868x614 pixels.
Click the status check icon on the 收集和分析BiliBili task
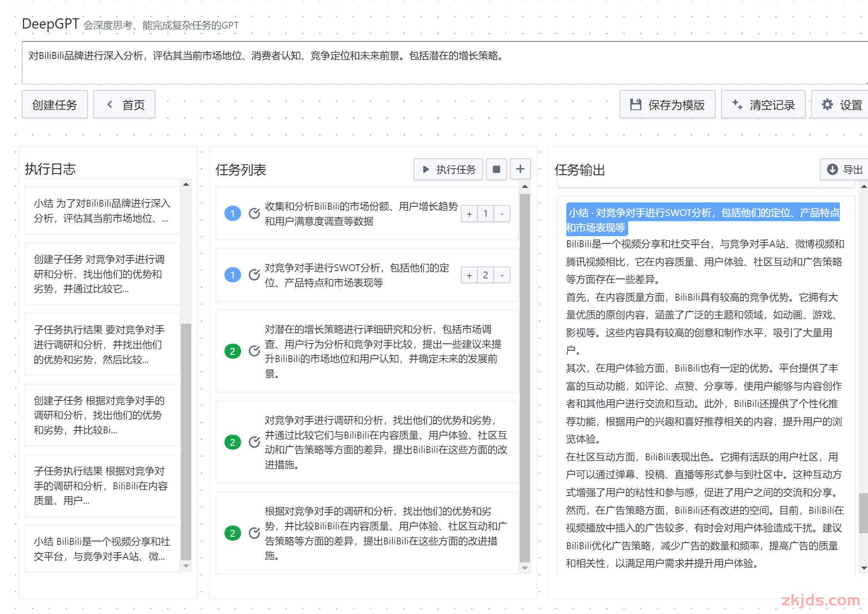pyautogui.click(x=254, y=213)
